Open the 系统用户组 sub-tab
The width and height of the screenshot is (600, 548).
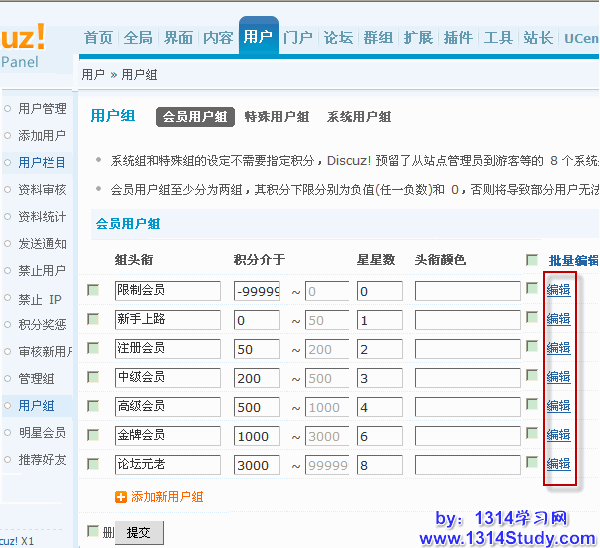pyautogui.click(x=359, y=117)
